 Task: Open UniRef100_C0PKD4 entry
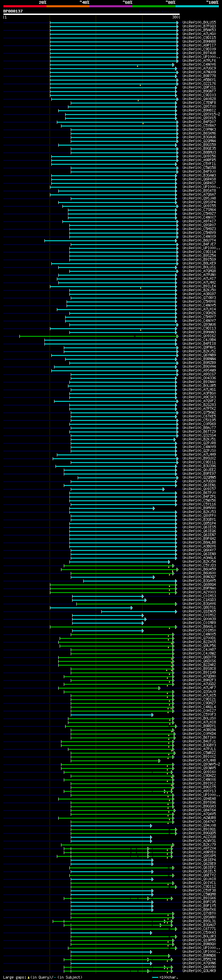199,734
